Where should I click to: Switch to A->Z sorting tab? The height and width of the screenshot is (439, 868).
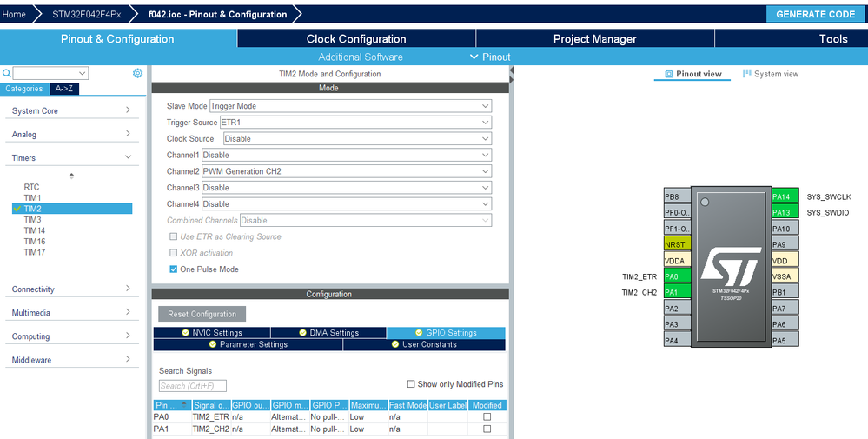tap(64, 89)
